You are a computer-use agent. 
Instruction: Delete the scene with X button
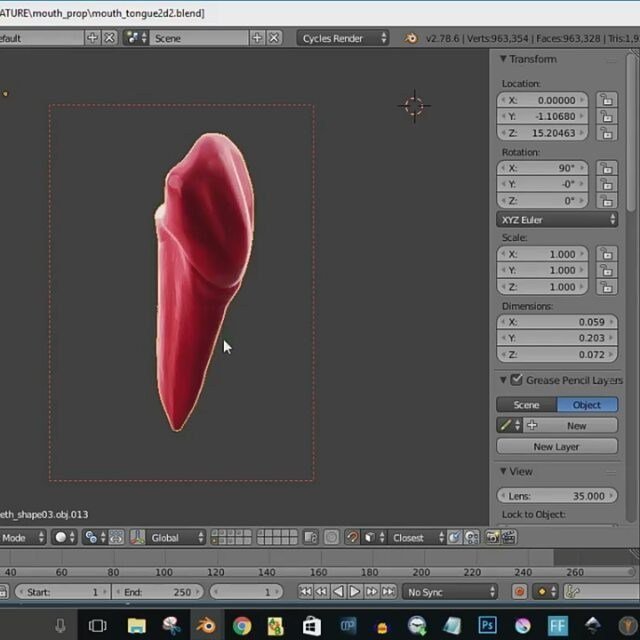click(x=274, y=38)
